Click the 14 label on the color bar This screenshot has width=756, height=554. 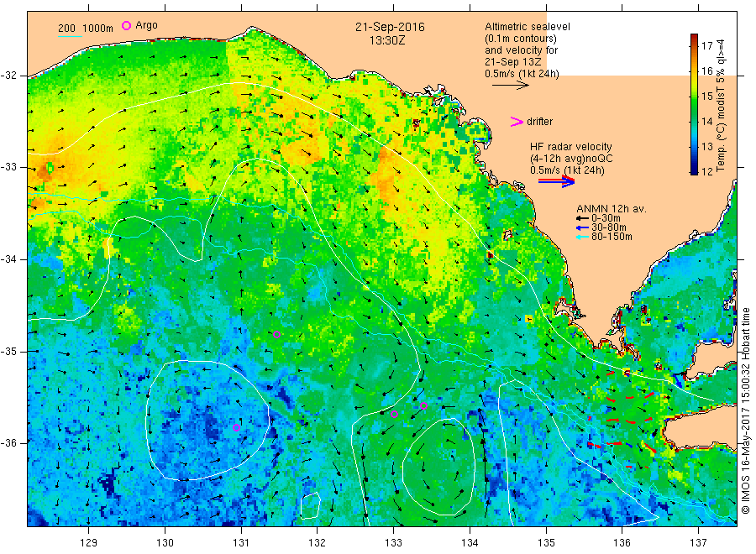pos(706,121)
